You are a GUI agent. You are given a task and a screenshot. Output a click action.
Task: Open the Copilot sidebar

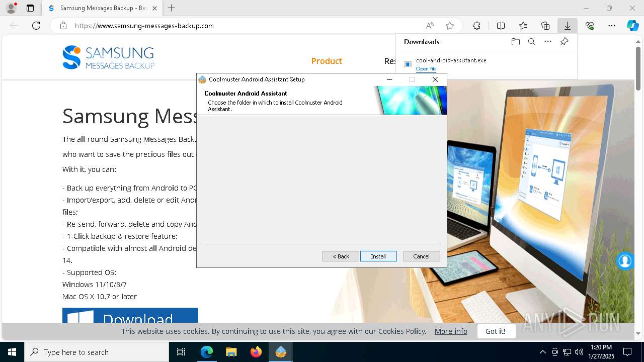tap(632, 26)
